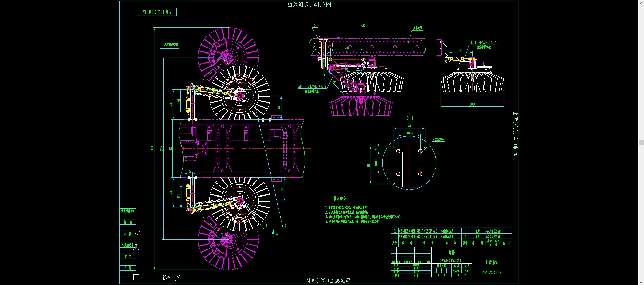Click the '技术要求' heading

coord(340,199)
